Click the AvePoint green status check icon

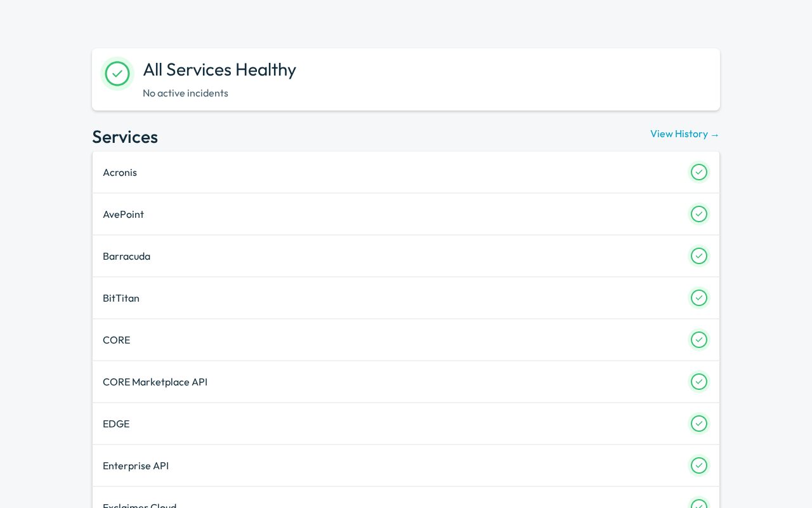click(699, 214)
